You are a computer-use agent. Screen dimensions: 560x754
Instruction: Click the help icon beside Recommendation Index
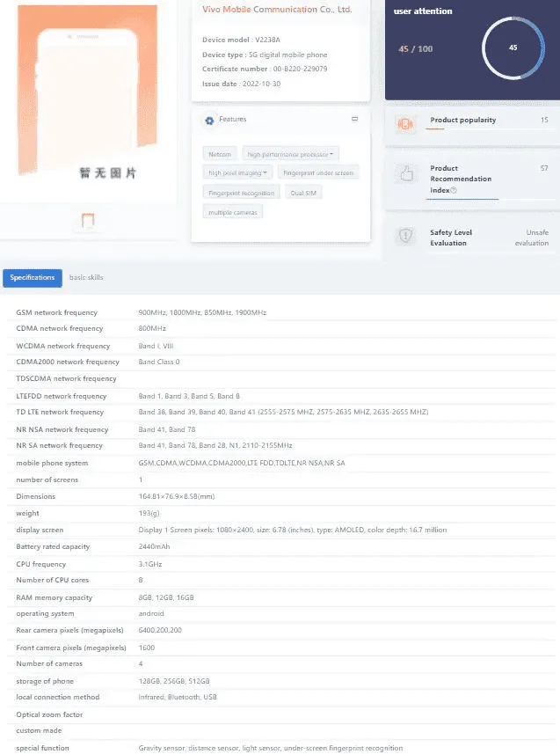[x=454, y=190]
